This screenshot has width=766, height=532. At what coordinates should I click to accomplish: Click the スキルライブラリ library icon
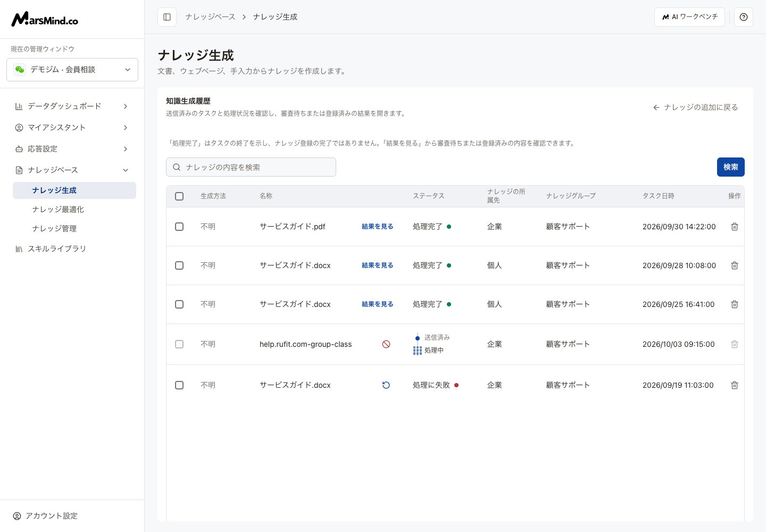pyautogui.click(x=19, y=249)
